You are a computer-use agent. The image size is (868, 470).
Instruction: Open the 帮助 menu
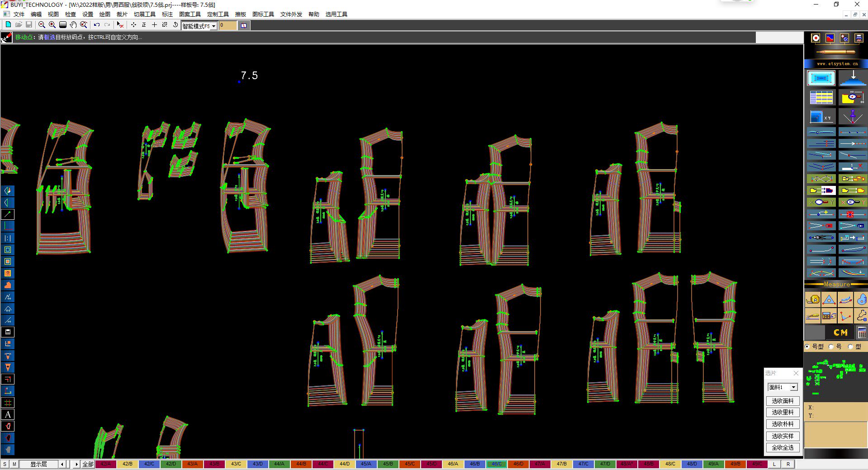pos(314,14)
